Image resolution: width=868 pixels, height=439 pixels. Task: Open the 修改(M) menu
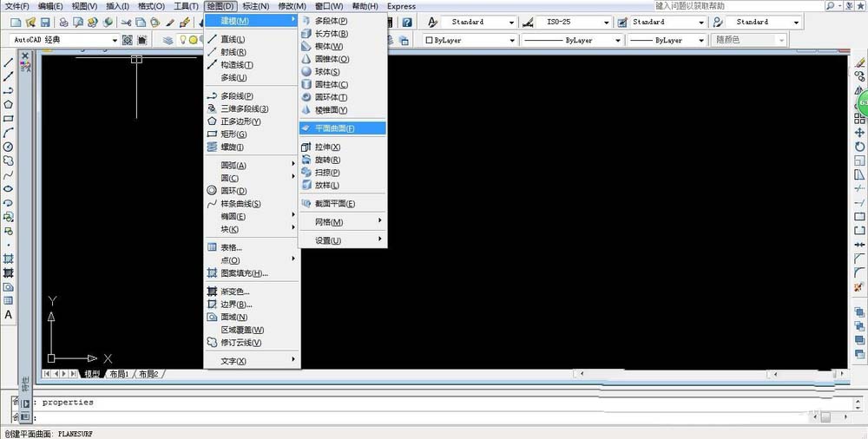point(292,6)
